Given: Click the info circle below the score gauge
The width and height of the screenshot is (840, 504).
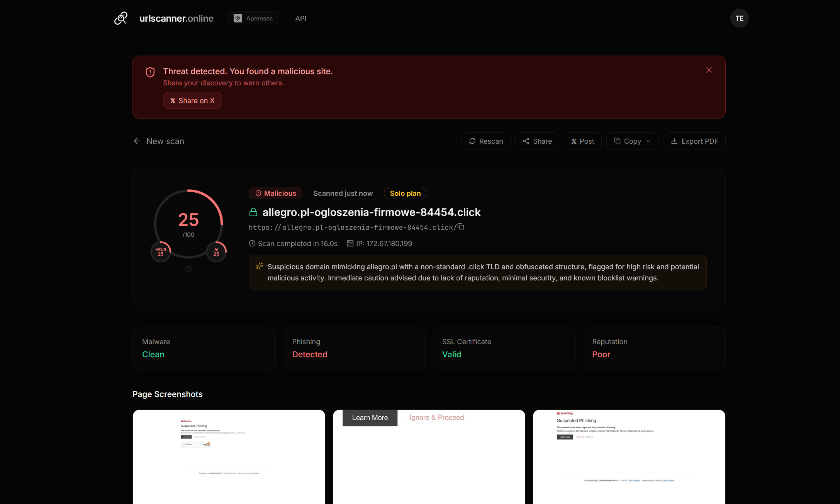Looking at the screenshot, I should [x=188, y=269].
